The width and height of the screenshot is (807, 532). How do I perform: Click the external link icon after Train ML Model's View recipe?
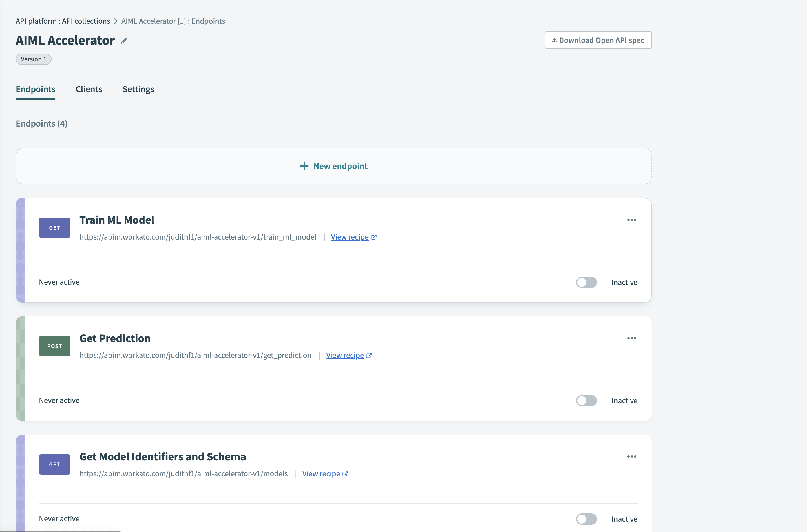[374, 237]
